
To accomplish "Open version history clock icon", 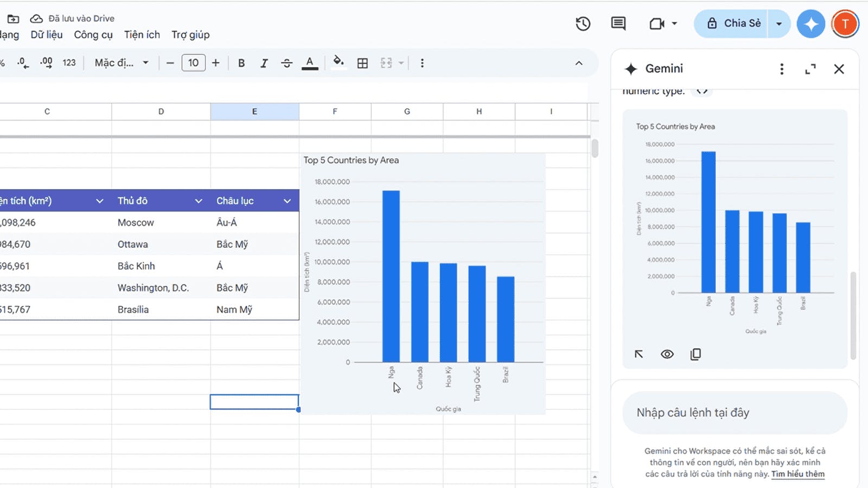I will pos(583,23).
